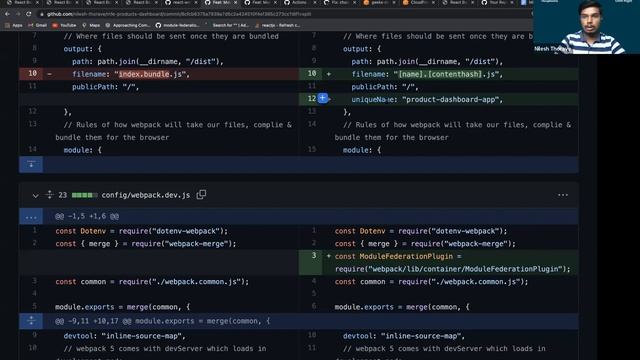This screenshot has width=640, height=360.
Task: Expand hidden lines above the -1,5 +1,6 hunk
Action: tap(31, 216)
